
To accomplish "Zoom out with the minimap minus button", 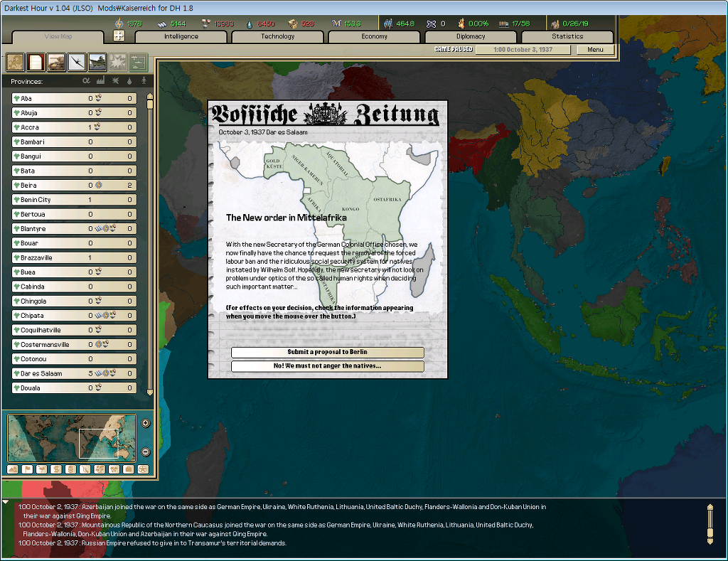I will pos(145,452).
